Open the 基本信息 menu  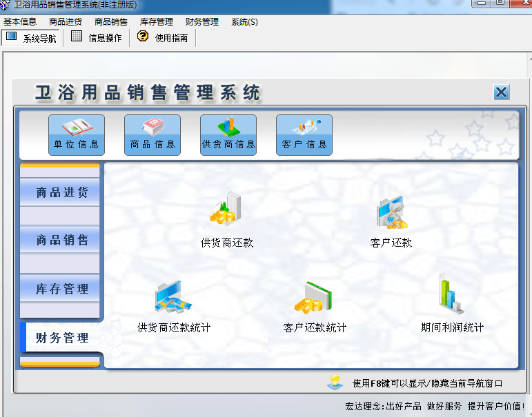tap(20, 22)
